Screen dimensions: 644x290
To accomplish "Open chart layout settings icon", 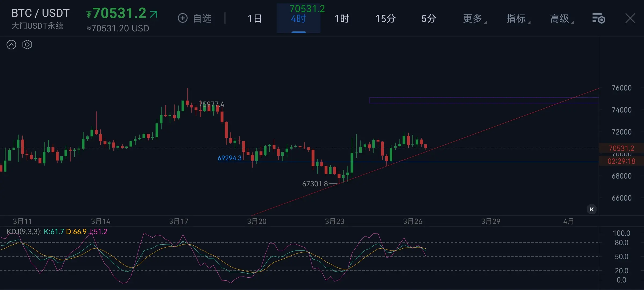I will (x=598, y=19).
